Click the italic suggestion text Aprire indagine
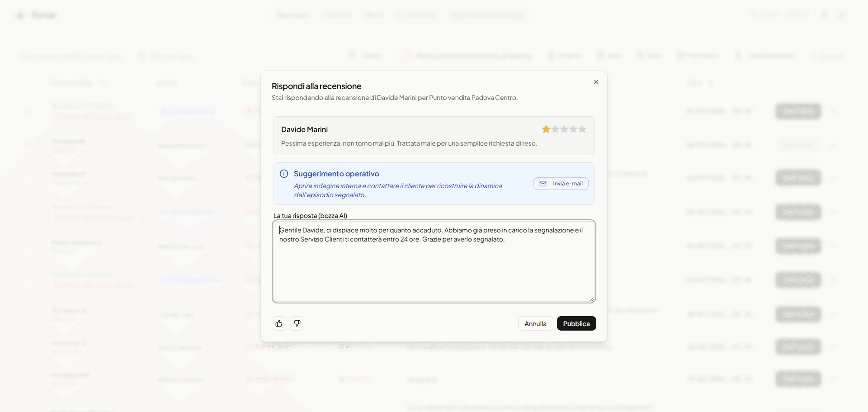Image resolution: width=868 pixels, height=412 pixels. [398, 190]
